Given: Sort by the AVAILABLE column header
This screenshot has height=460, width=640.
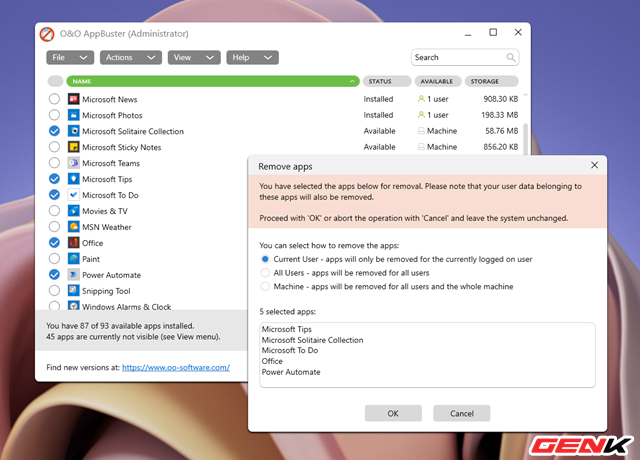Looking at the screenshot, I should (x=438, y=81).
